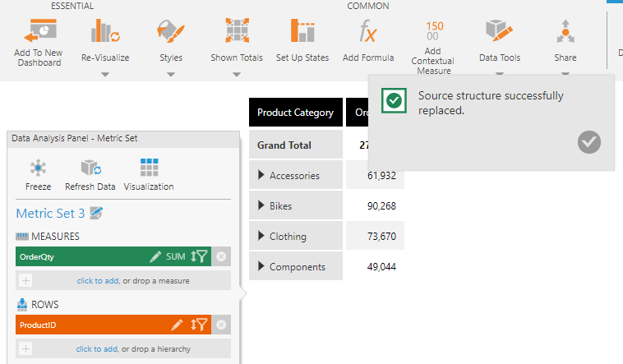The width and height of the screenshot is (623, 364).
Task: Click to add a measure link
Action: [97, 281]
